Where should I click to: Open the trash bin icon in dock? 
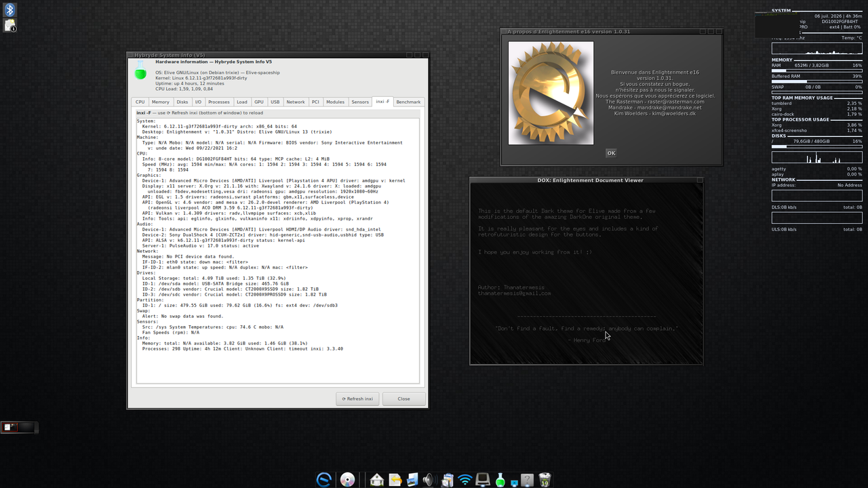[x=545, y=480]
